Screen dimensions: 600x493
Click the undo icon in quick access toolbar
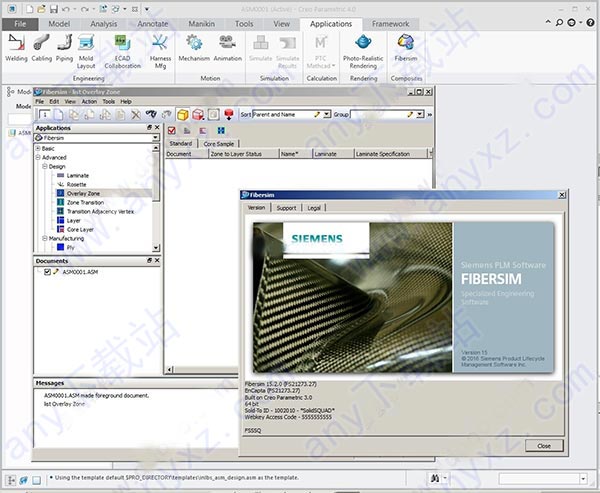[66, 9]
